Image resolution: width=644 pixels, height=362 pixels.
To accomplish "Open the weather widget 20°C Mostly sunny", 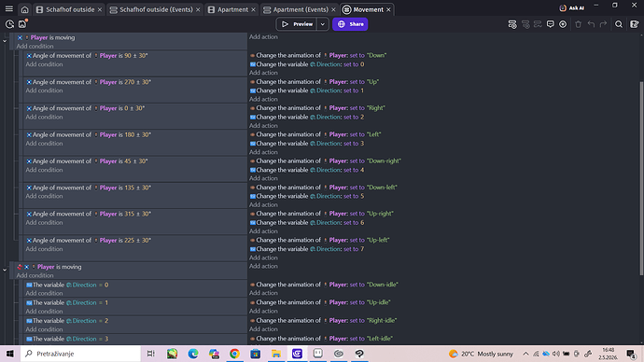I will (x=481, y=354).
